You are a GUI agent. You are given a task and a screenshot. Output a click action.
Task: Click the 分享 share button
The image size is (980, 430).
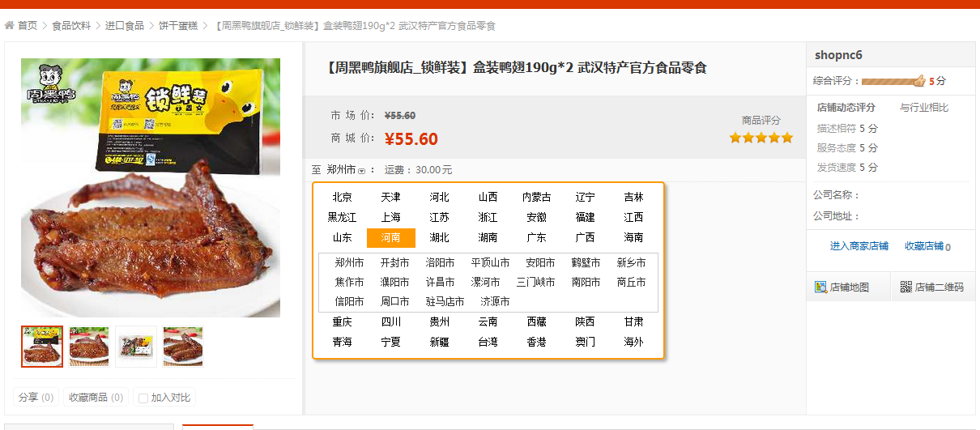[x=36, y=397]
